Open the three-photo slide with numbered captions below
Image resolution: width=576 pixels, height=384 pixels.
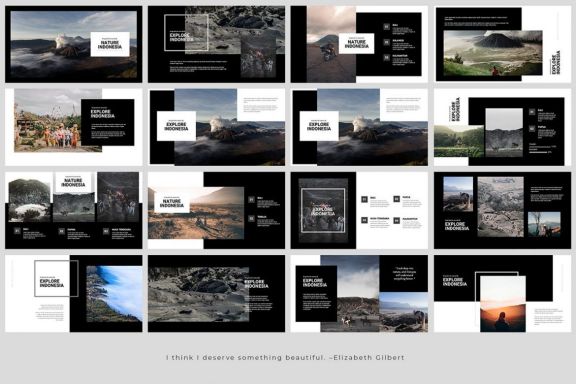[74, 210]
